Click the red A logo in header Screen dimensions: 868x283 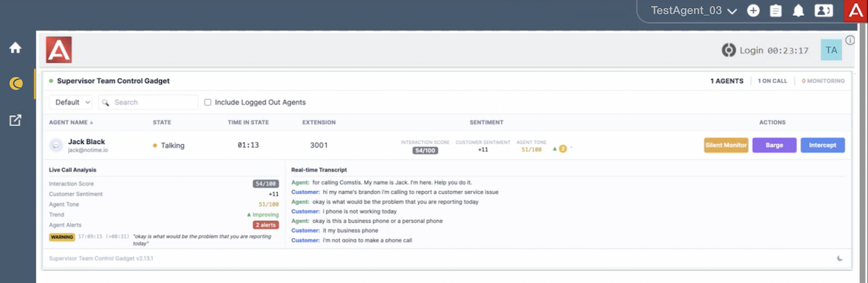tap(58, 50)
